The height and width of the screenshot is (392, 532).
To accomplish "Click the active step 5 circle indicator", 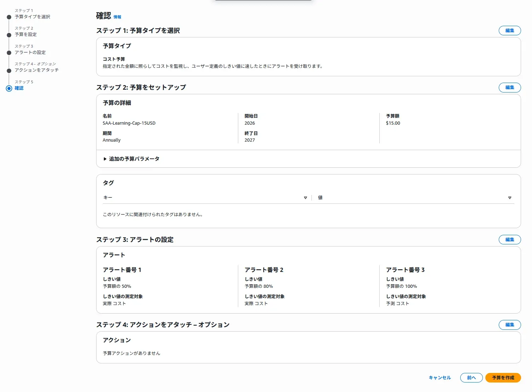I will click(9, 88).
